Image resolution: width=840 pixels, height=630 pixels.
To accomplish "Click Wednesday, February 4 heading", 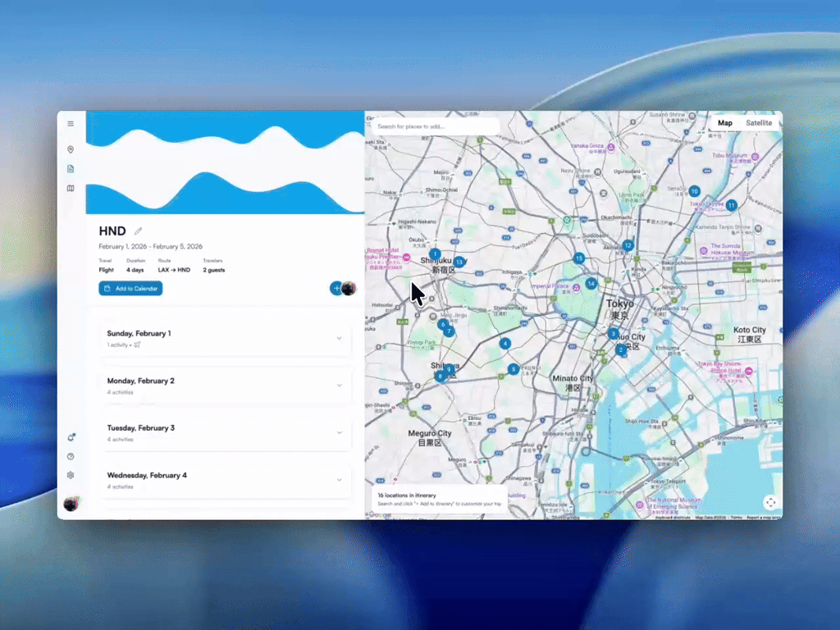I will coord(147,475).
